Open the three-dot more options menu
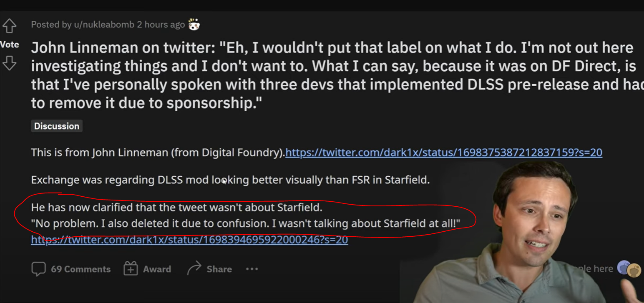The height and width of the screenshot is (303, 644). coord(252,269)
